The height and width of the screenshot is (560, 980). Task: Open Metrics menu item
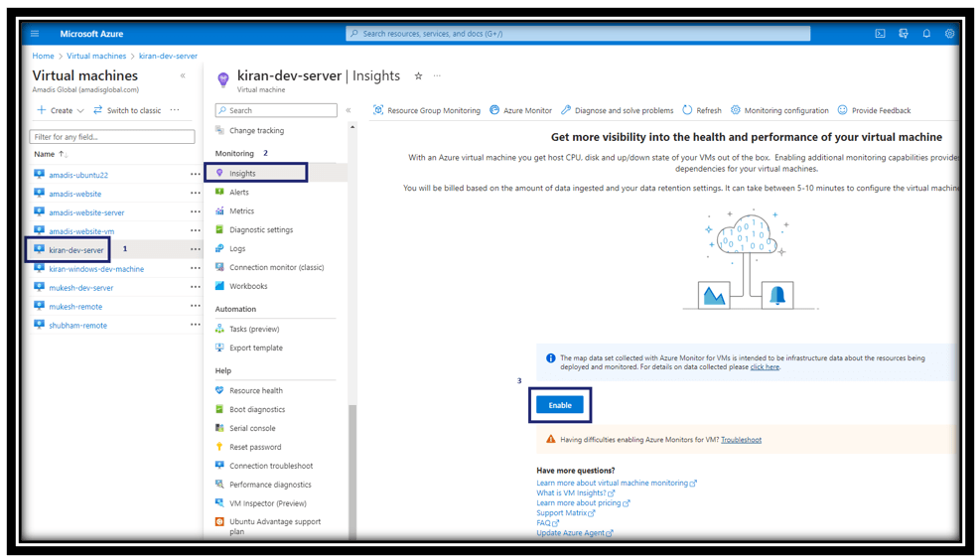pyautogui.click(x=241, y=210)
